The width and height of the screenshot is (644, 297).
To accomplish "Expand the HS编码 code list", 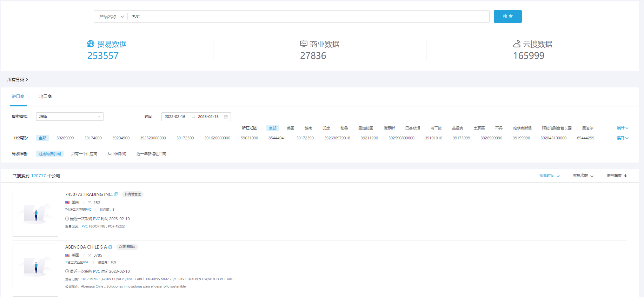I will [622, 138].
